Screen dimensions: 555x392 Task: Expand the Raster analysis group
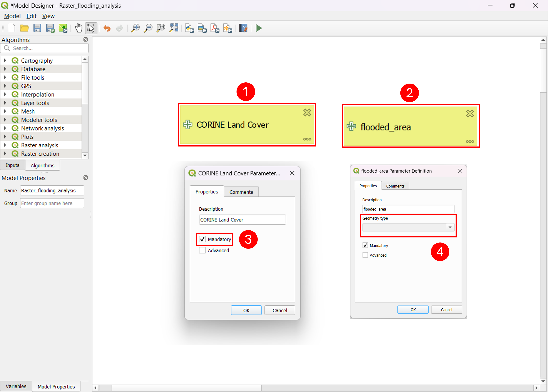5,145
